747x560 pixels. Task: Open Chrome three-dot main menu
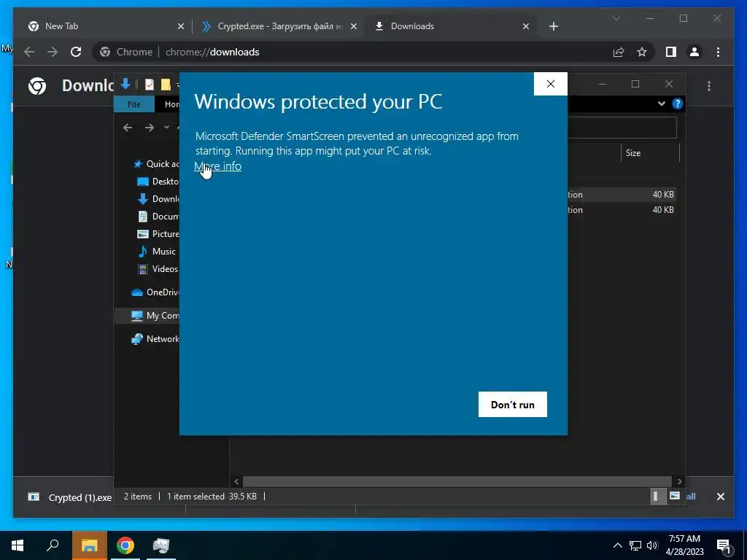(x=718, y=52)
